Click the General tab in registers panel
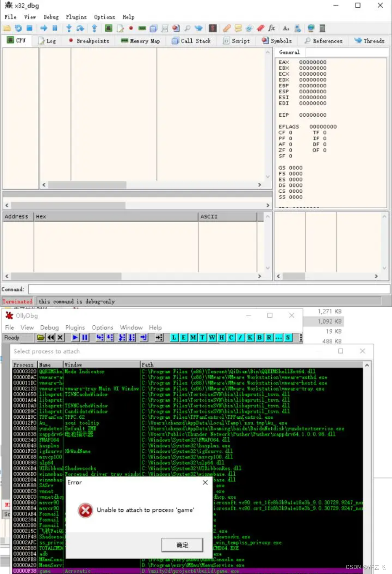Image resolution: width=392 pixels, height=574 pixels. [290, 52]
